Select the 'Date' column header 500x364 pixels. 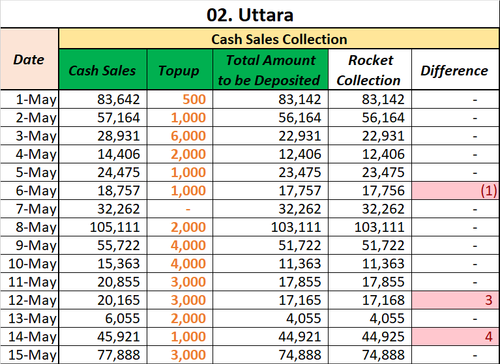click(x=29, y=59)
